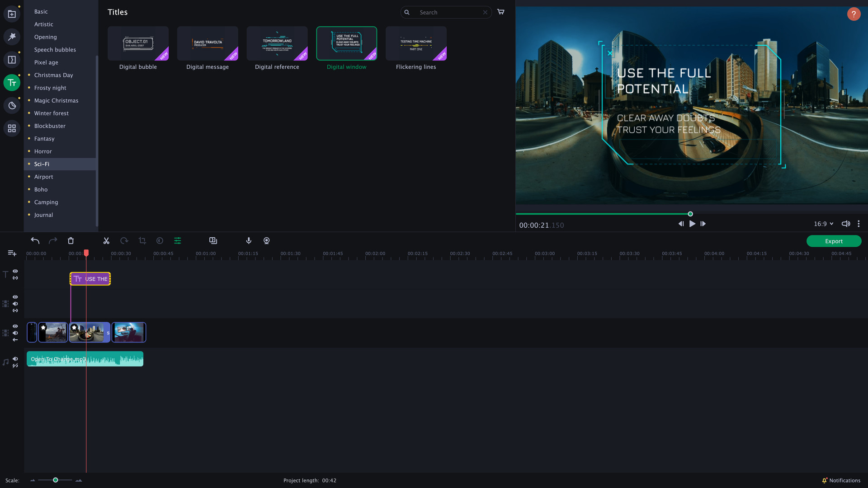The height and width of the screenshot is (488, 868).
Task: Open the Transitions panel
Action: pyautogui.click(x=12, y=59)
